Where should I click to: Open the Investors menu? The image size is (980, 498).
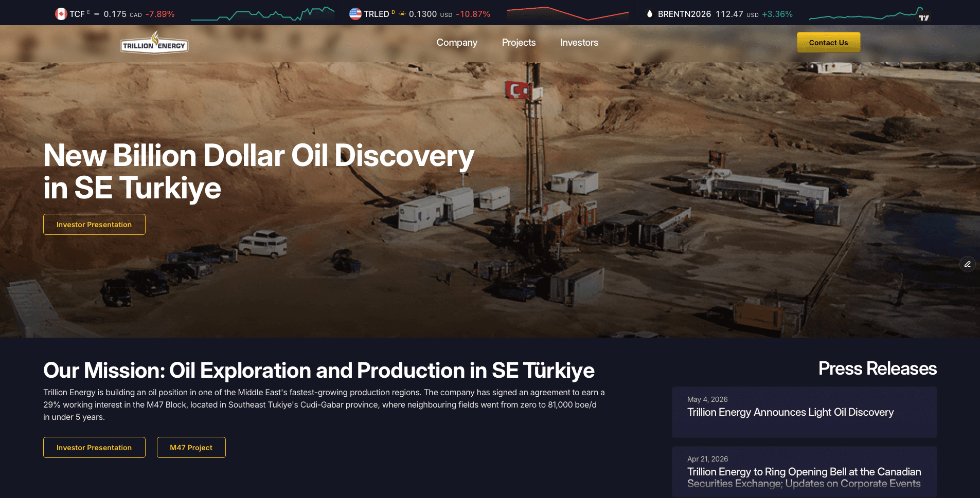(579, 43)
